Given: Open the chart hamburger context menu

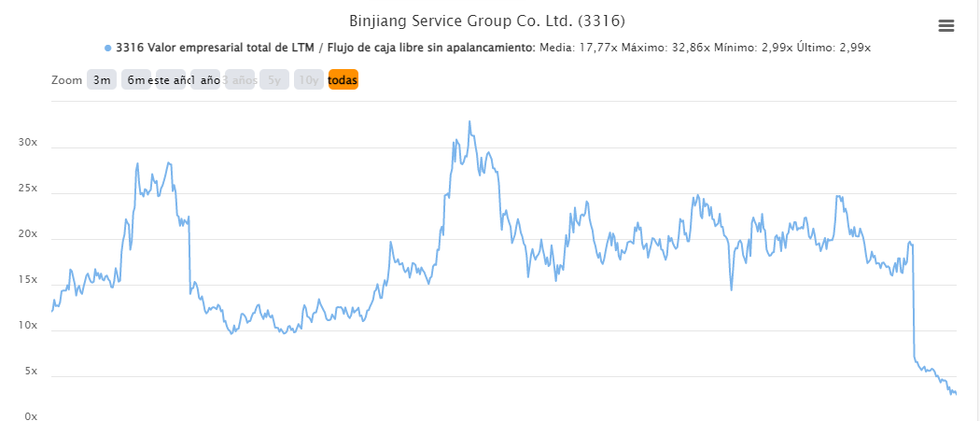Looking at the screenshot, I should pyautogui.click(x=946, y=25).
